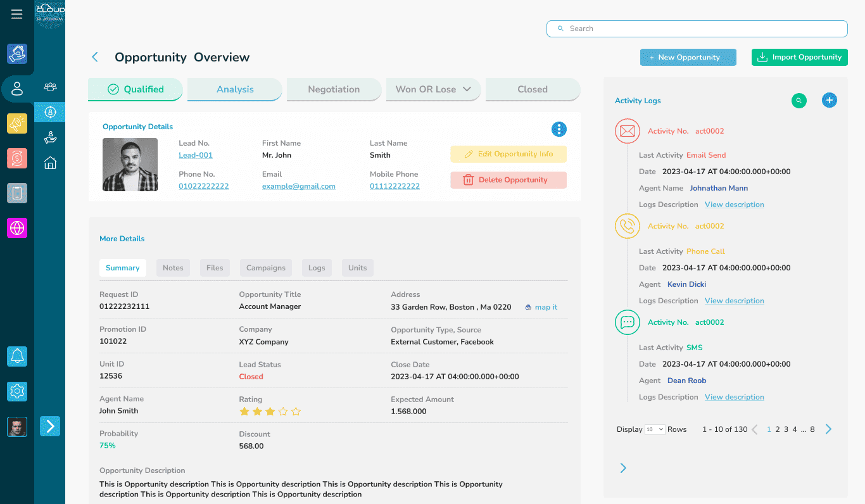865x504 pixels.
Task: Open the settings gear icon
Action: [17, 391]
